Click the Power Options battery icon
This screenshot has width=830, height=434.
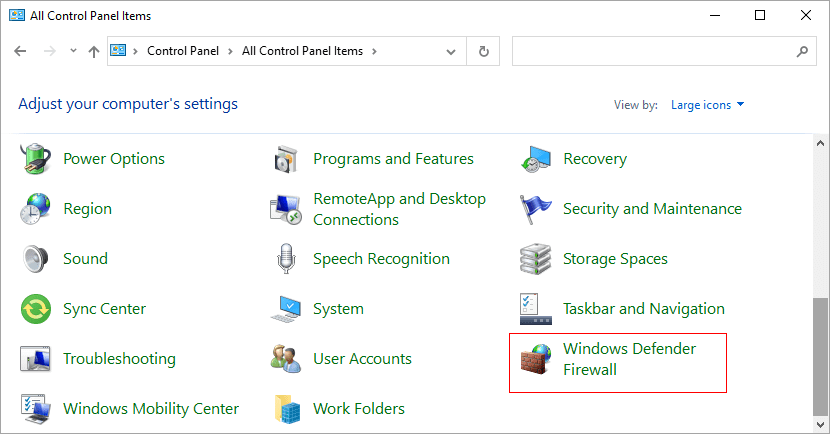tap(35, 158)
